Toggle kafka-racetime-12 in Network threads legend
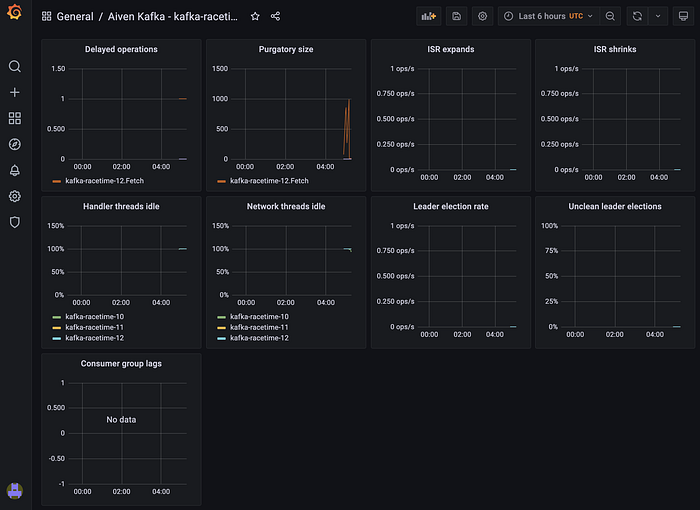This screenshot has height=510, width=700. [259, 338]
